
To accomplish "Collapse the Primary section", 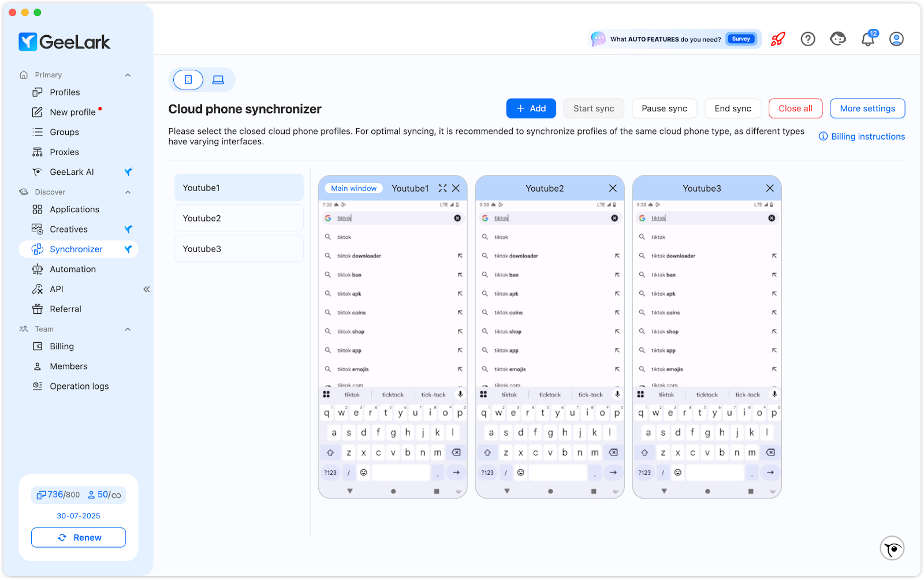I will [x=128, y=75].
